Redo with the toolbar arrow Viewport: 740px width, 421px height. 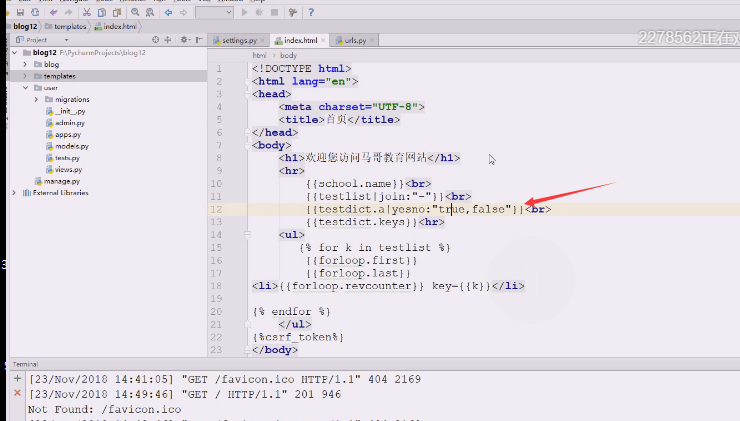(68, 12)
